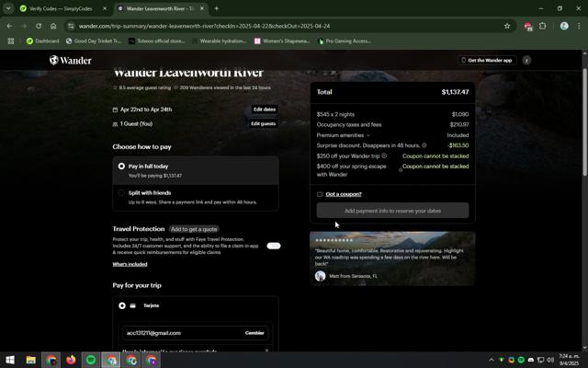
Task: Click the Get the Wander app button
Action: 487,60
